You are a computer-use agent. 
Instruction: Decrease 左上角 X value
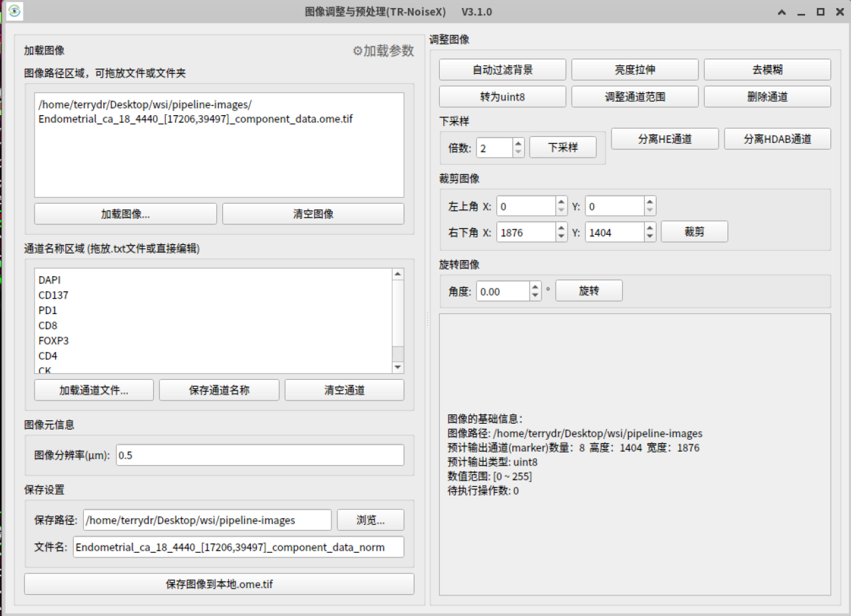click(562, 212)
